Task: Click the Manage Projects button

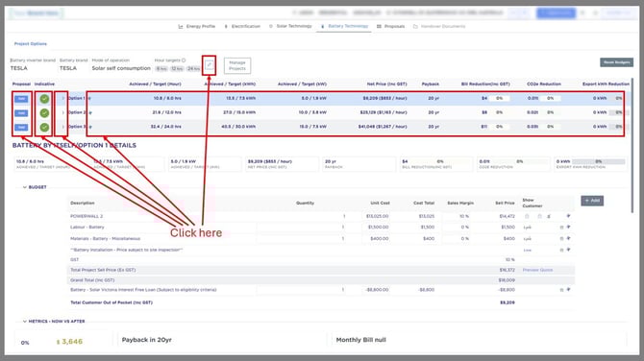Action: 237,65
